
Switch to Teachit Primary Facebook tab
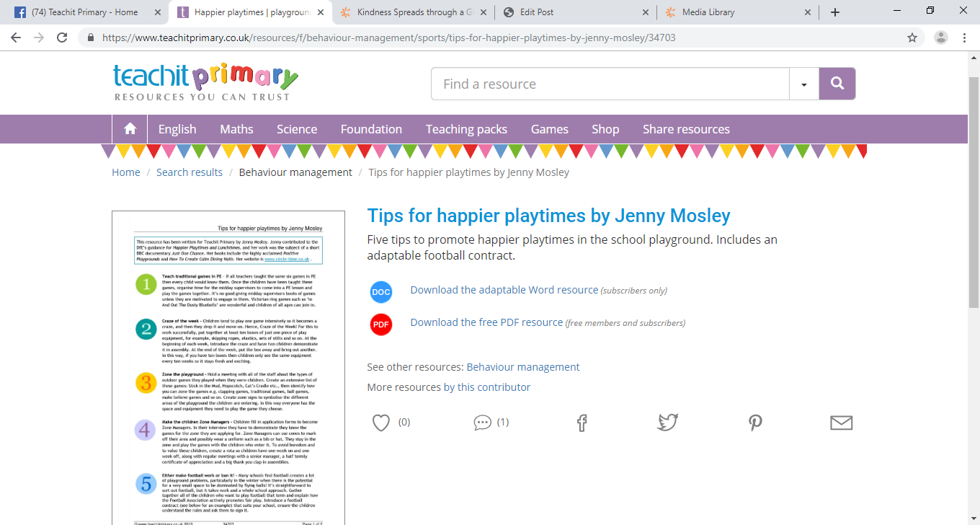(x=84, y=12)
